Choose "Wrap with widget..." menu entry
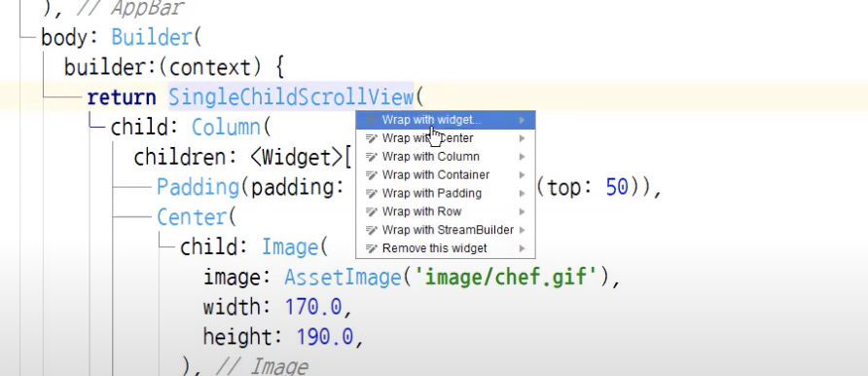This screenshot has height=376, width=868. pos(445,120)
